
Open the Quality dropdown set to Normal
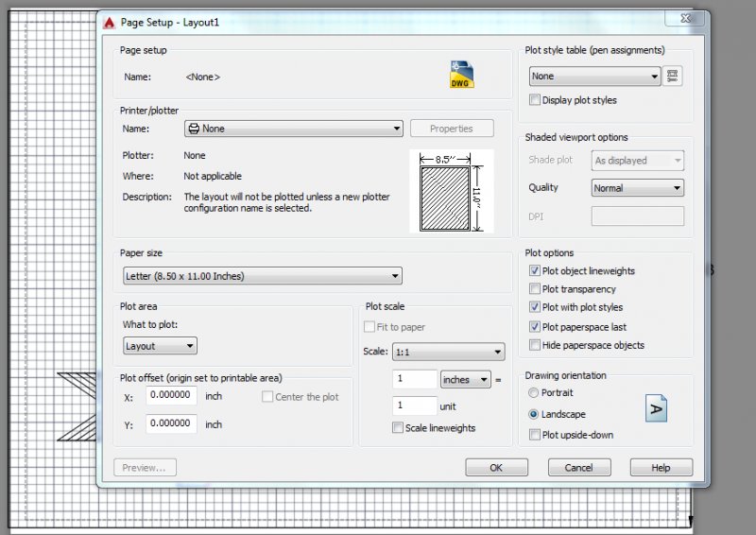tap(637, 188)
